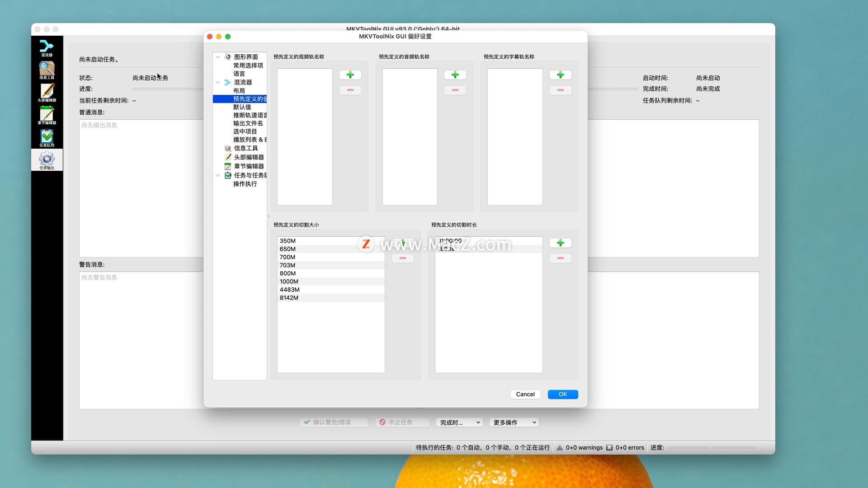
Task: Click the 确认警告/错误 button
Action: tap(333, 422)
